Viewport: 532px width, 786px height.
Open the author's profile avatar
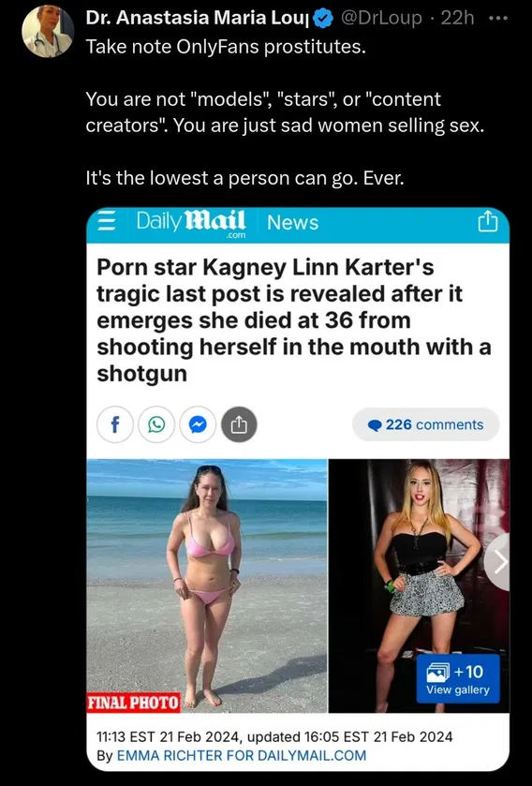(48, 31)
